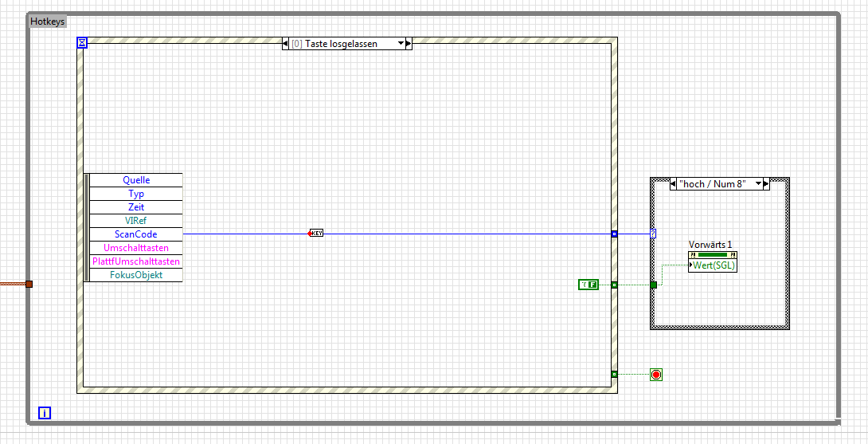868x444 pixels.
Task: Select the ScanCode event data field
Action: (x=136, y=234)
